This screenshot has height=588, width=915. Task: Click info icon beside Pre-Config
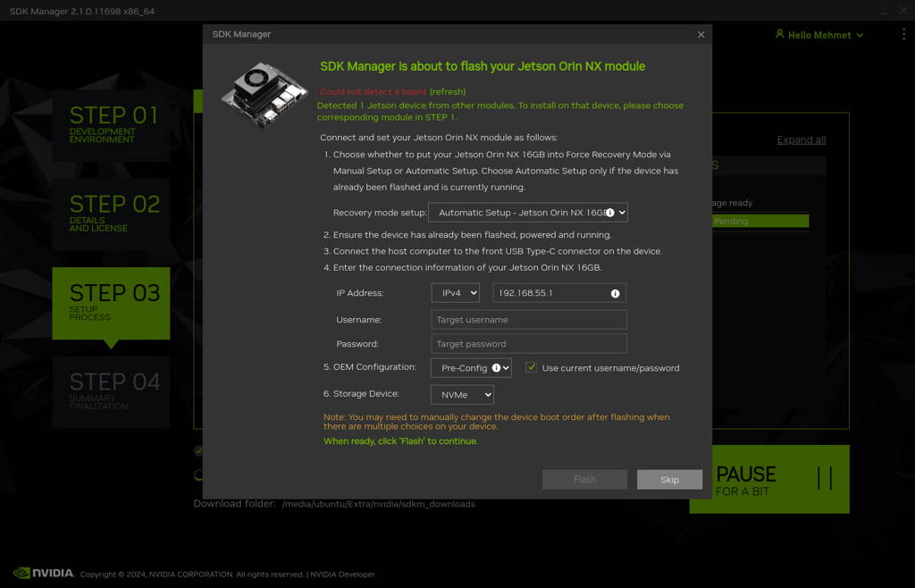pyautogui.click(x=496, y=368)
